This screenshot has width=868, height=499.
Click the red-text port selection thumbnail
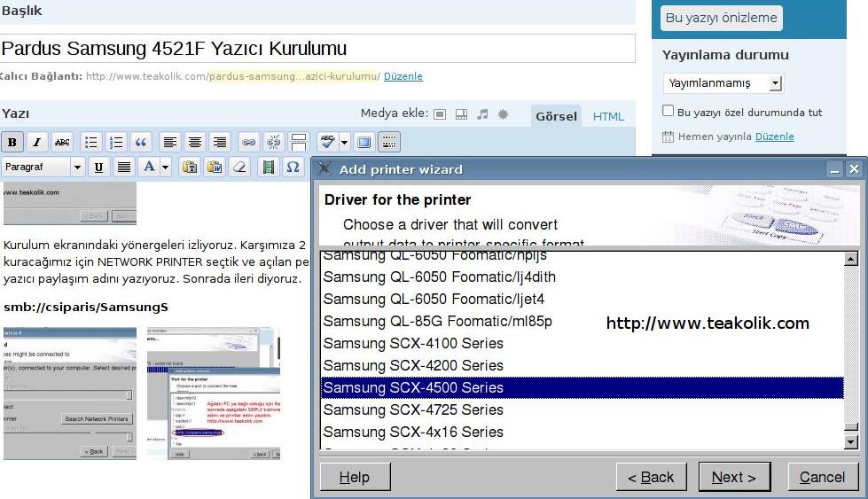pyautogui.click(x=214, y=394)
